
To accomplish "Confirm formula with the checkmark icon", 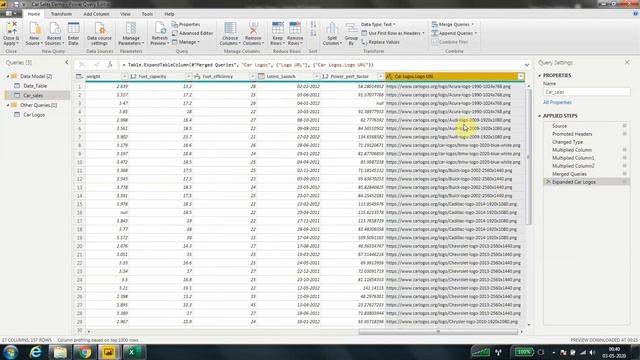I will 97,64.
